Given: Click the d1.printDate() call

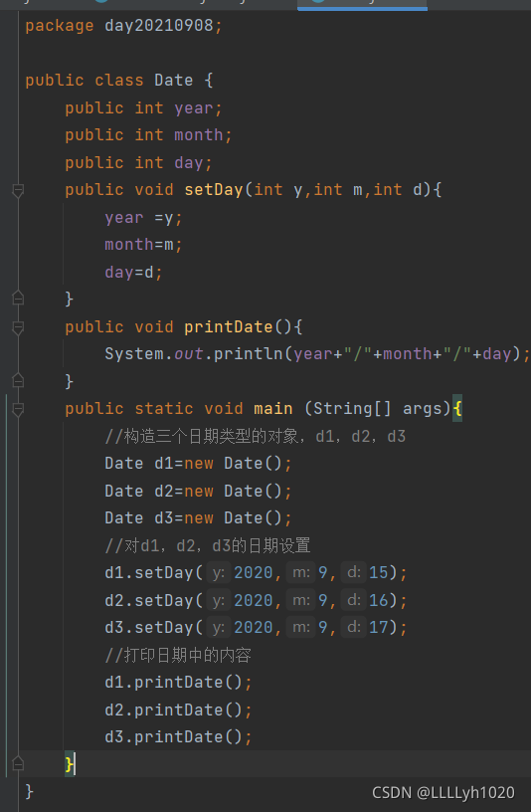Looking at the screenshot, I should click(178, 683).
